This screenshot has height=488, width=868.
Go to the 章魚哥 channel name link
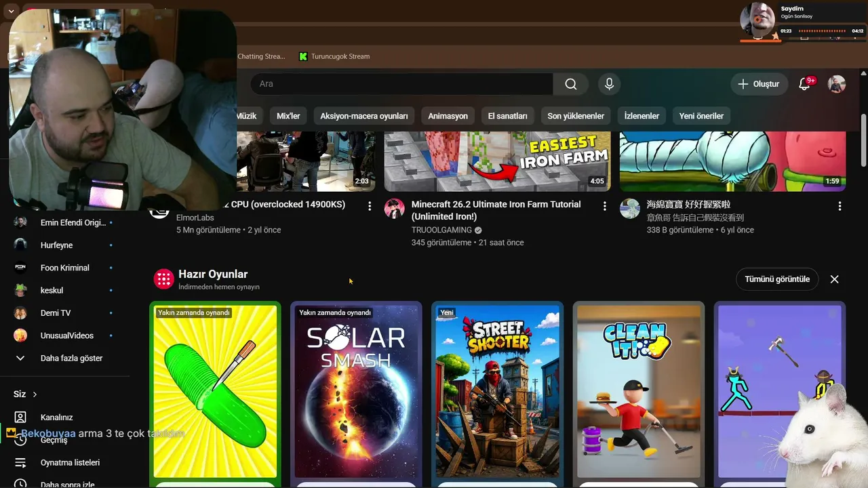[x=695, y=218]
